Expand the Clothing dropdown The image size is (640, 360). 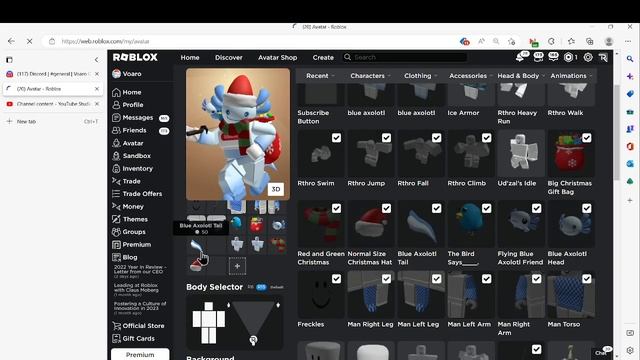(420, 76)
